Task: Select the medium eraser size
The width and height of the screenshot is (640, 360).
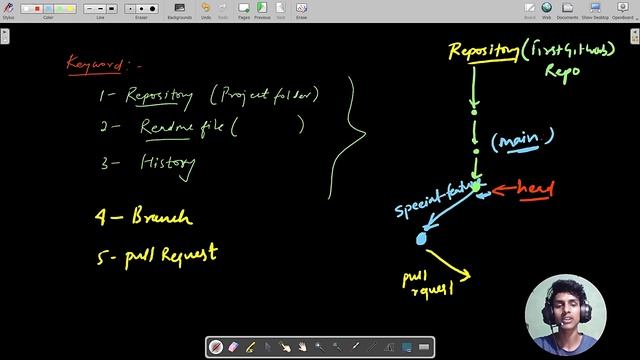Action: point(141,9)
